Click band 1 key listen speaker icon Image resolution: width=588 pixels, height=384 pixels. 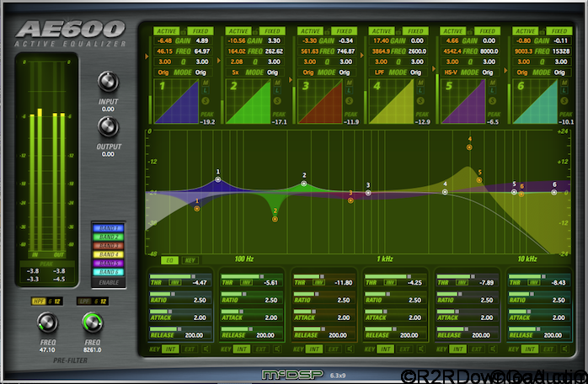click(206, 349)
